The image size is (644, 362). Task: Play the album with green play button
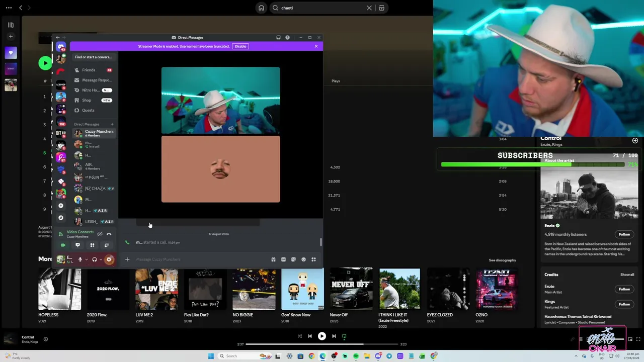tap(45, 63)
